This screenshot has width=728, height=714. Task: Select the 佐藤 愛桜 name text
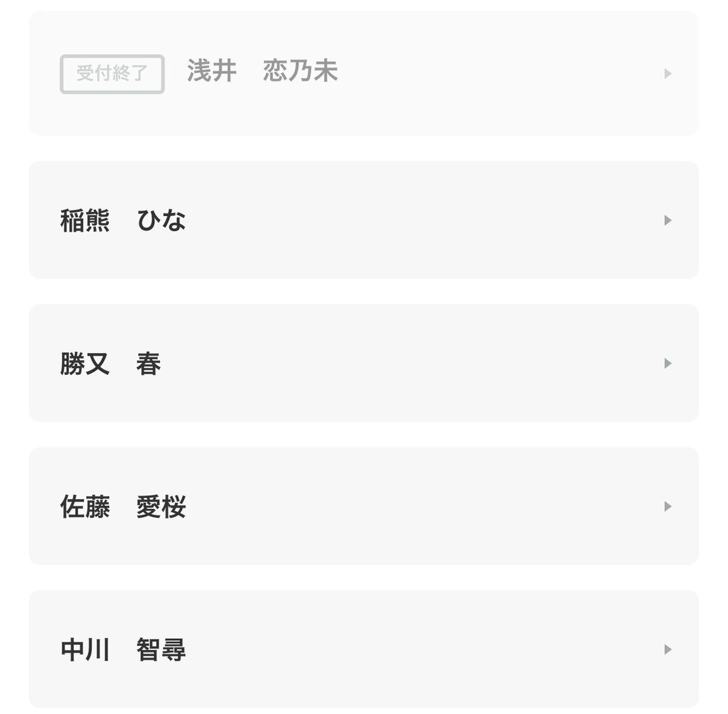coord(123,507)
